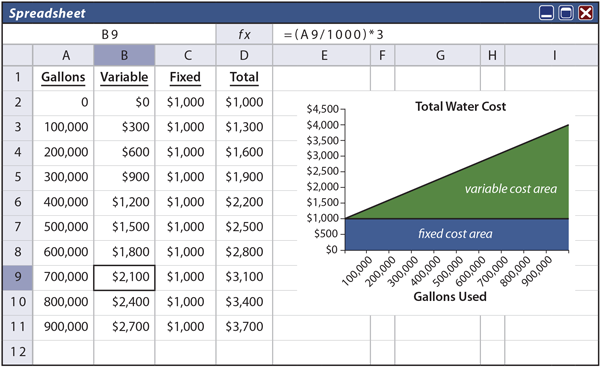
Task: Click the formula bar showing =(A9/1000)*3
Action: coord(435,34)
